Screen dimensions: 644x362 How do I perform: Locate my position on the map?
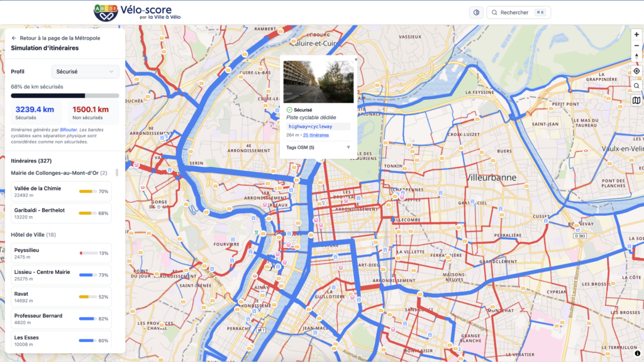636,71
